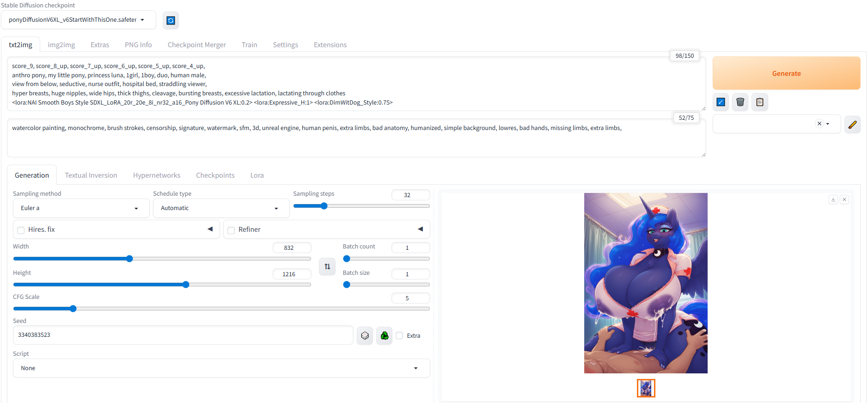Swap width and height values
The width and height of the screenshot is (868, 403).
point(327,267)
